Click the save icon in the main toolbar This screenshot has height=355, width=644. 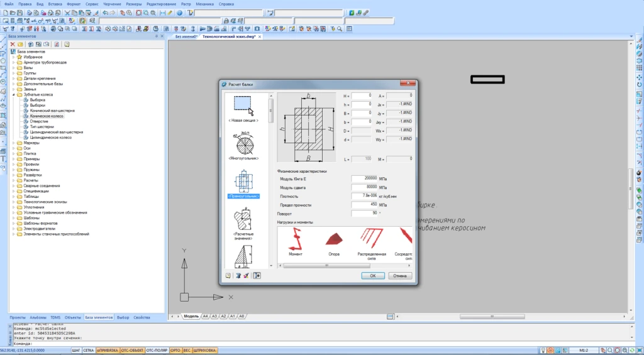tap(20, 13)
